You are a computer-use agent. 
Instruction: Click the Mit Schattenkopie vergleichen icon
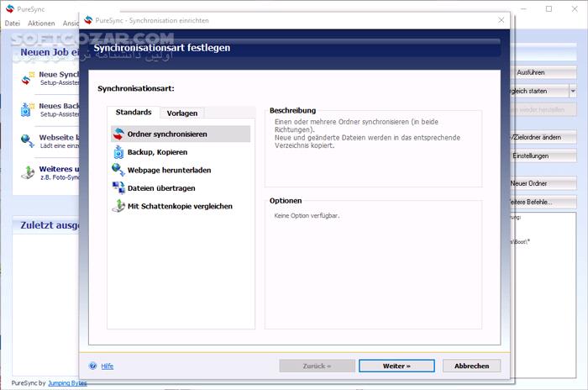[118, 206]
